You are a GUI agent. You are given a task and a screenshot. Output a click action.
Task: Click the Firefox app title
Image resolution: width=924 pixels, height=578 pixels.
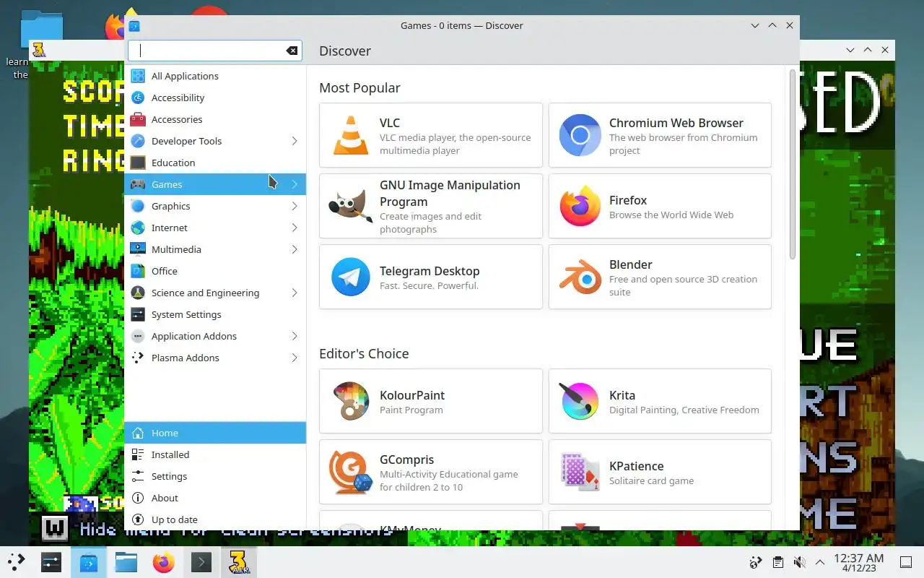628,200
